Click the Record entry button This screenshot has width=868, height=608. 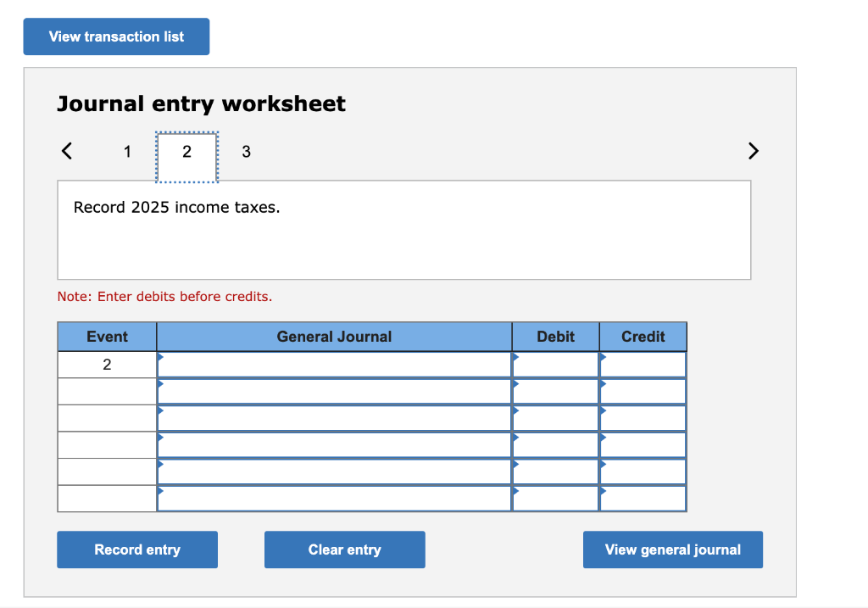point(136,549)
